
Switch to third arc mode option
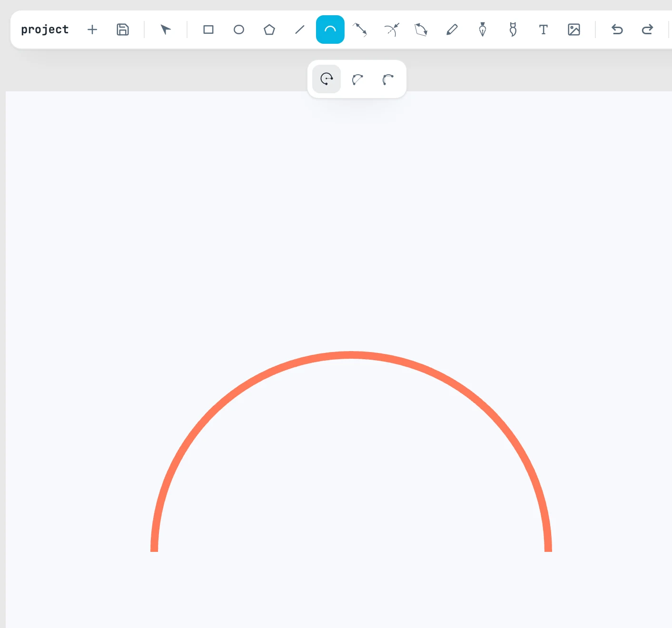click(388, 79)
